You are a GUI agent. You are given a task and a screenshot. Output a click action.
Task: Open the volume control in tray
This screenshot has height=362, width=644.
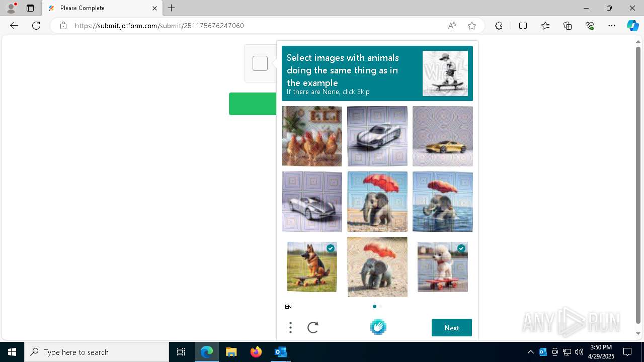pyautogui.click(x=579, y=352)
